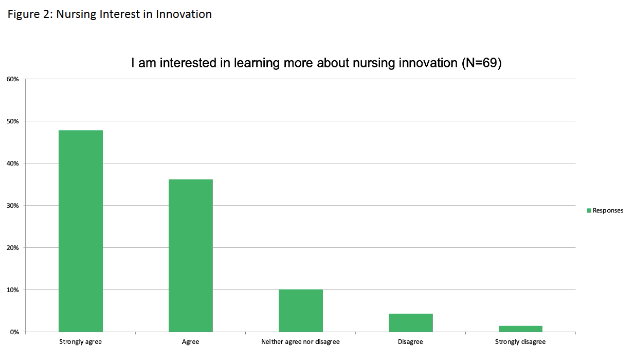This screenshot has width=635, height=364.
Task: Select the 40% axis label
Action: [13, 163]
